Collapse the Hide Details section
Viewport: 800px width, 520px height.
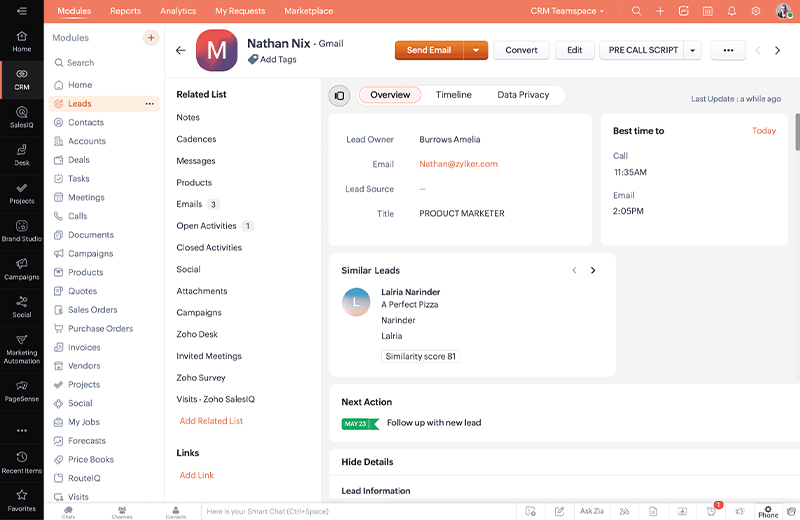point(367,462)
